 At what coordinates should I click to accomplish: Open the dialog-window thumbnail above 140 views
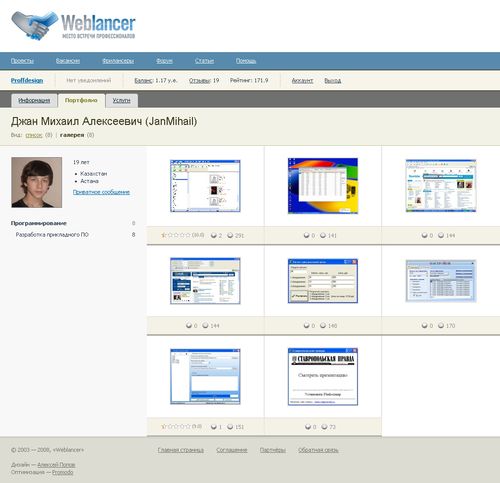pos(323,281)
